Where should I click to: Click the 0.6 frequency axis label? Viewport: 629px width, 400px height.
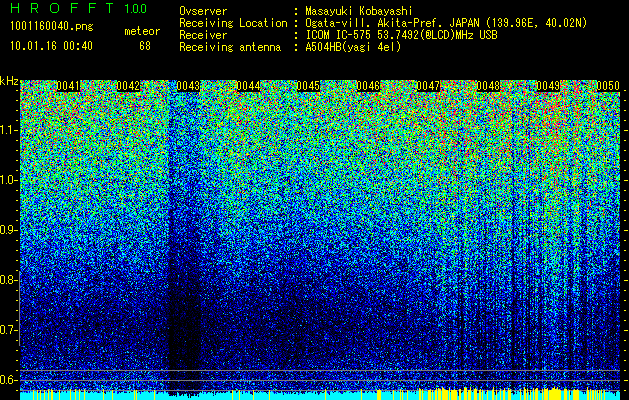8,380
